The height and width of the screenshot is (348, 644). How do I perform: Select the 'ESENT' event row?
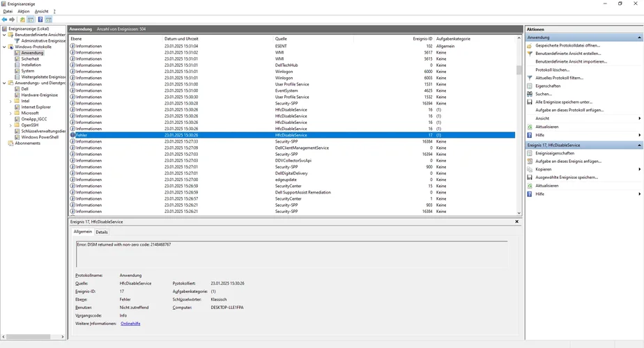pyautogui.click(x=292, y=46)
